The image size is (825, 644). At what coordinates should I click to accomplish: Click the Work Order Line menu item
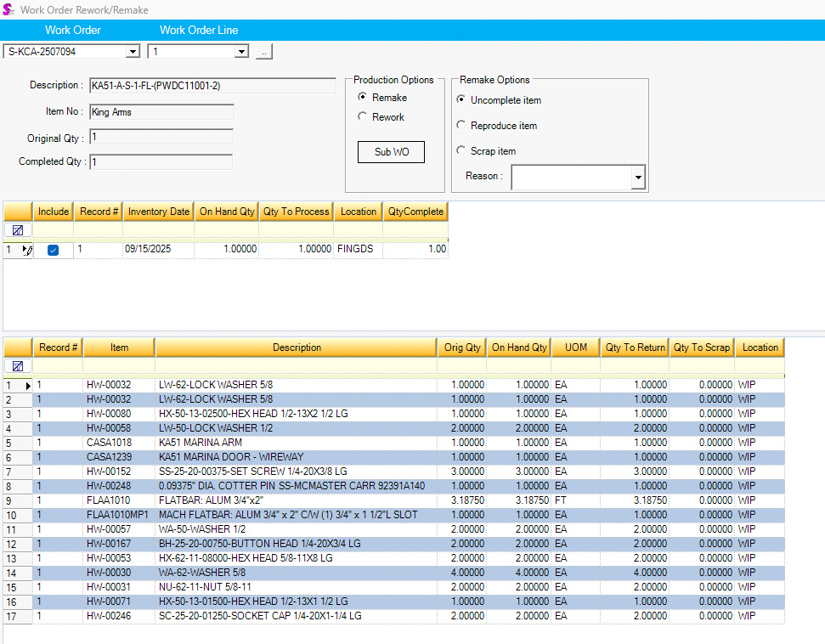[199, 30]
